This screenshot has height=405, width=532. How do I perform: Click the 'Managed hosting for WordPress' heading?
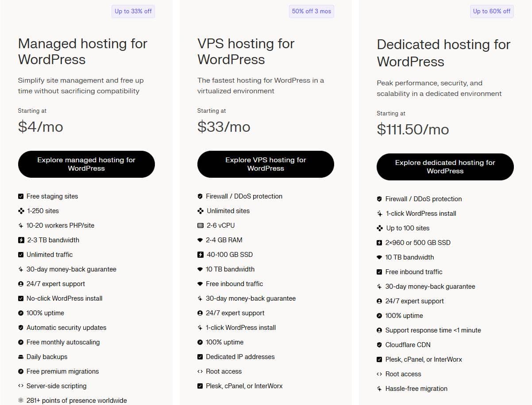pos(83,51)
